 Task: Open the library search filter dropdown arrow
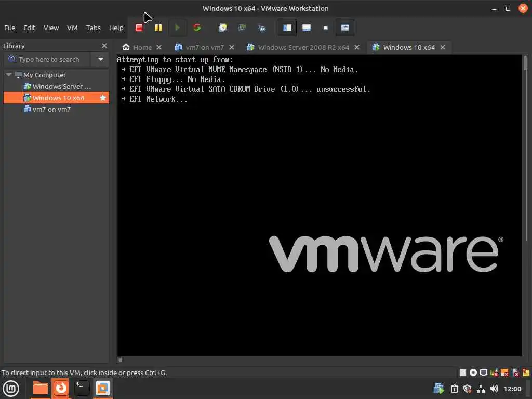[100, 59]
